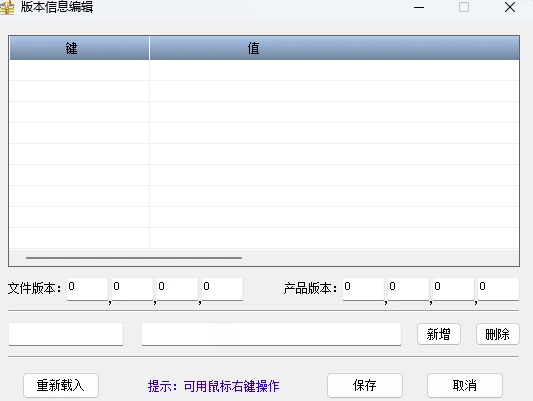Focus the fourth 文件版本 number field
Viewport: 533px width, 401px height.
[222, 289]
